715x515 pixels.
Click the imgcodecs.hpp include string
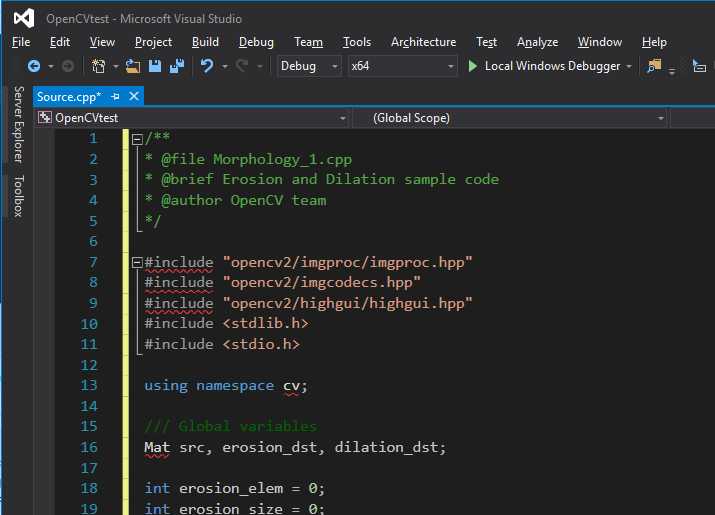click(321, 282)
